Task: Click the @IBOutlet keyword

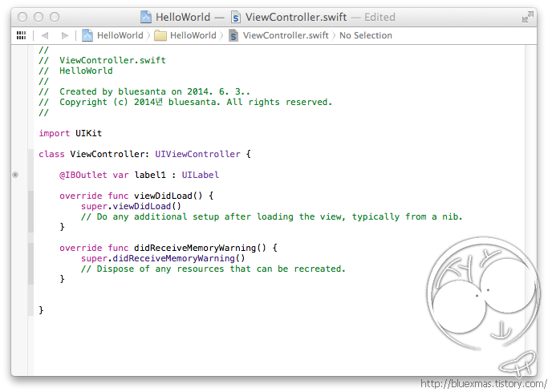Action: pos(83,175)
